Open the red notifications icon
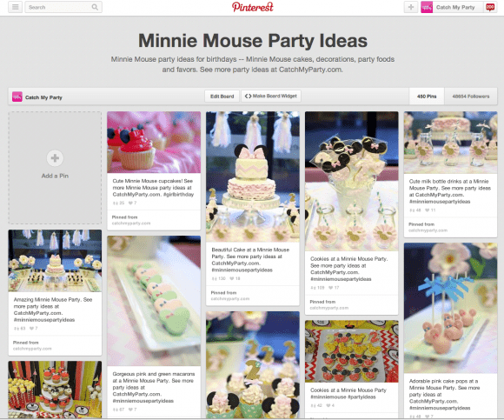The height and width of the screenshot is (420, 504). coord(490,7)
